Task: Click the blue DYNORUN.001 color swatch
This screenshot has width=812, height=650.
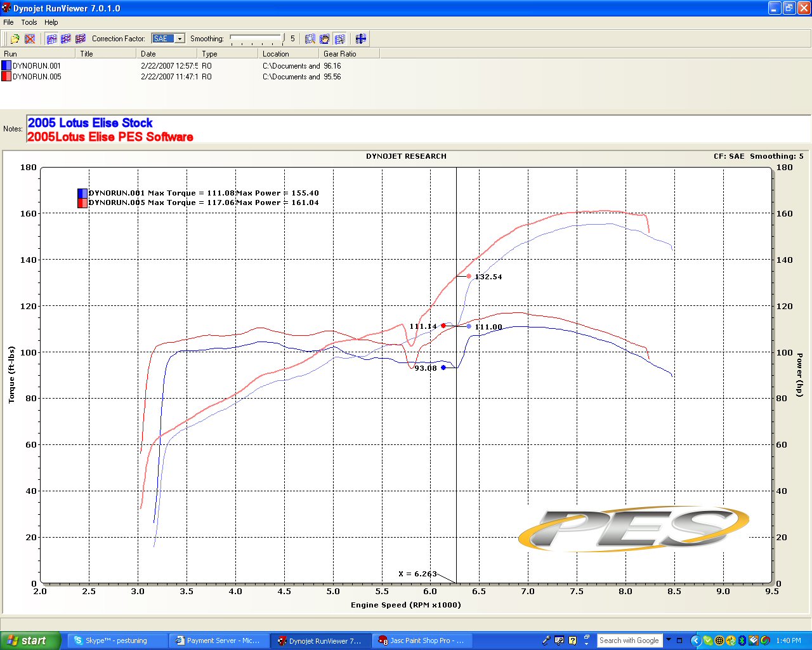Action: pos(6,65)
